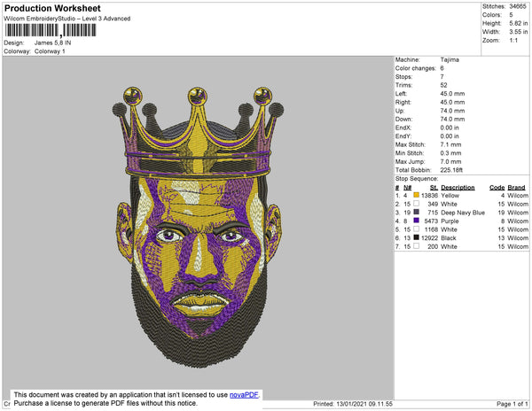Image resolution: width=532 pixels, height=411 pixels.
Task: Select the 13836 stitch count
Action: (x=429, y=196)
